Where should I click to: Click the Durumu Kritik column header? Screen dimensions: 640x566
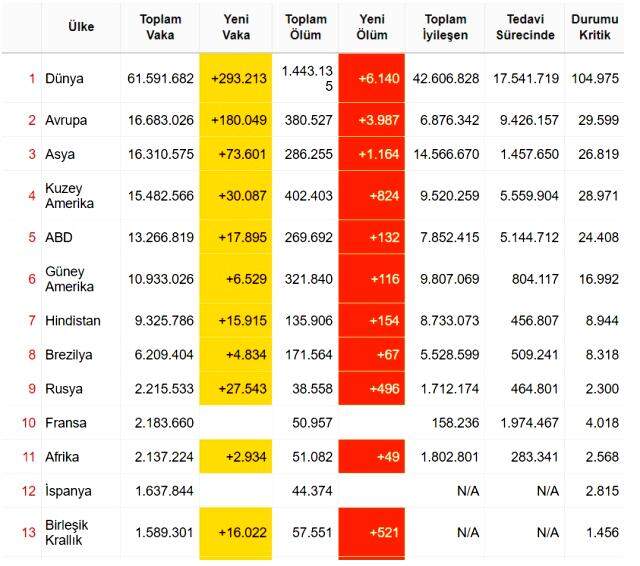[595, 27]
